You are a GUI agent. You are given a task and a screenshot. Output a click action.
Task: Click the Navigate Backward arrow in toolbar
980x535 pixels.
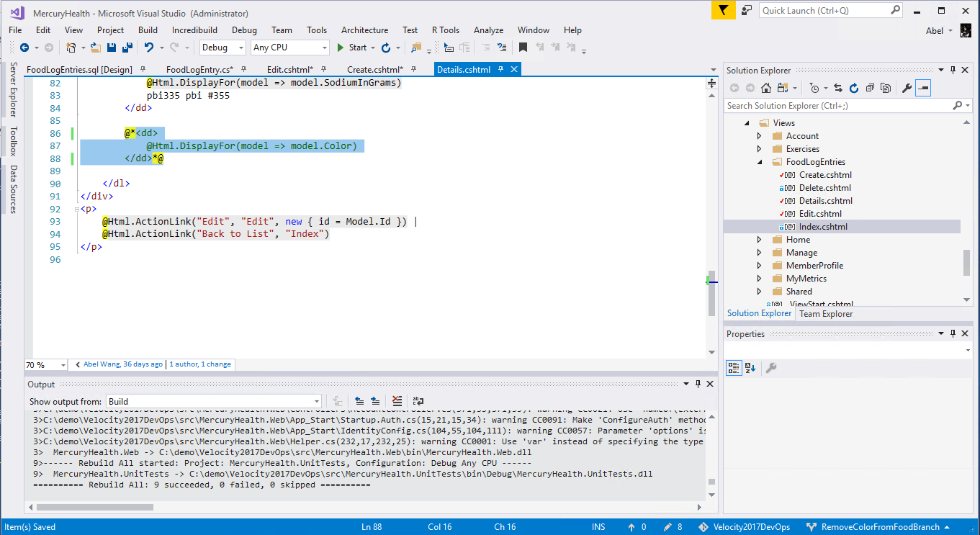24,48
